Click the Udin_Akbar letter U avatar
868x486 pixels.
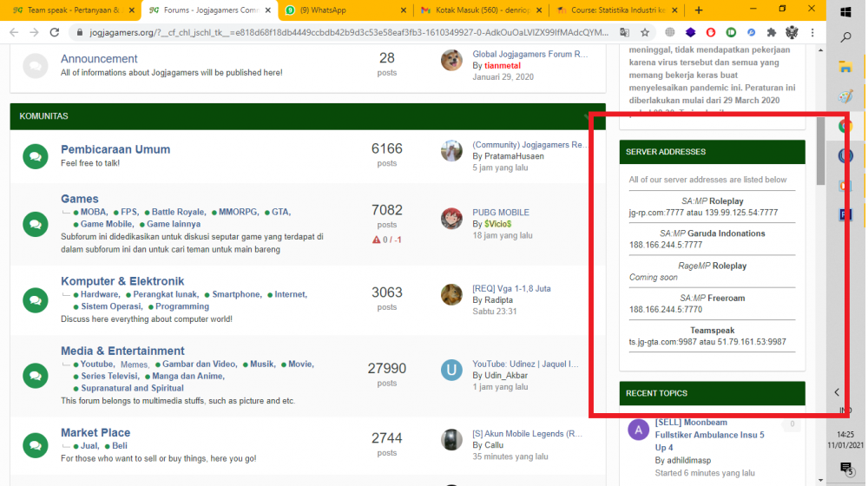(x=451, y=370)
